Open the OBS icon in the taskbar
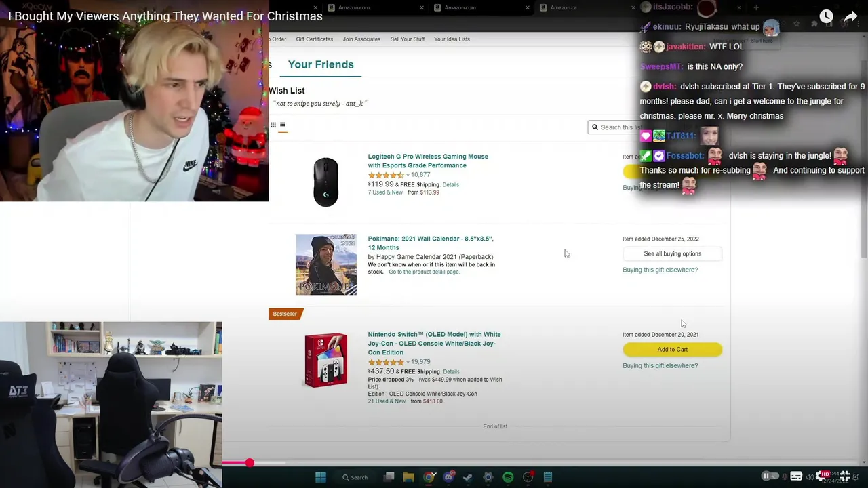 [528, 477]
